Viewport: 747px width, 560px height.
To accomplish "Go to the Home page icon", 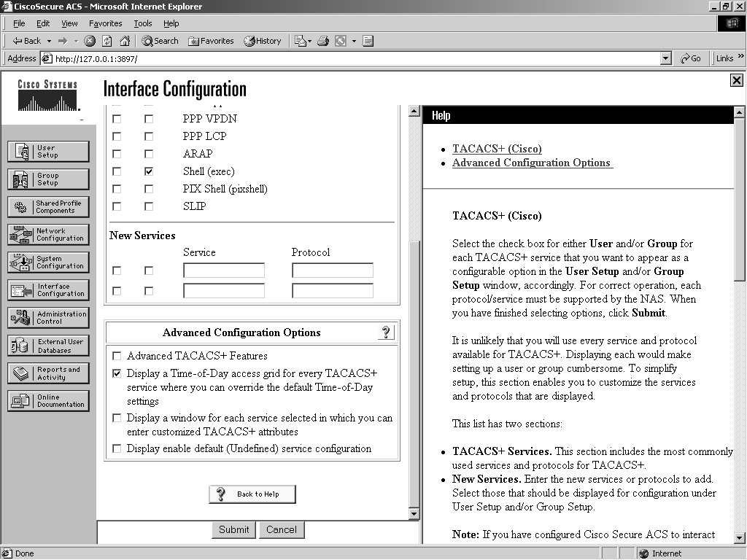I will point(125,41).
